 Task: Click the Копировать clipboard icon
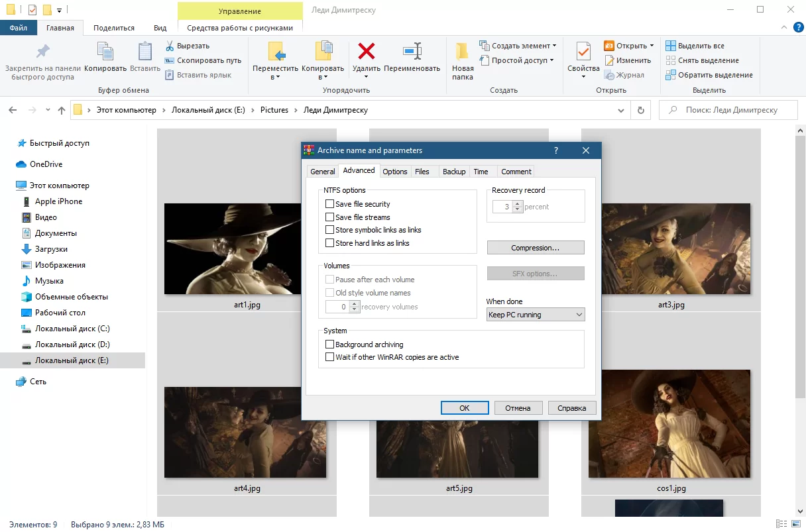[x=105, y=52]
